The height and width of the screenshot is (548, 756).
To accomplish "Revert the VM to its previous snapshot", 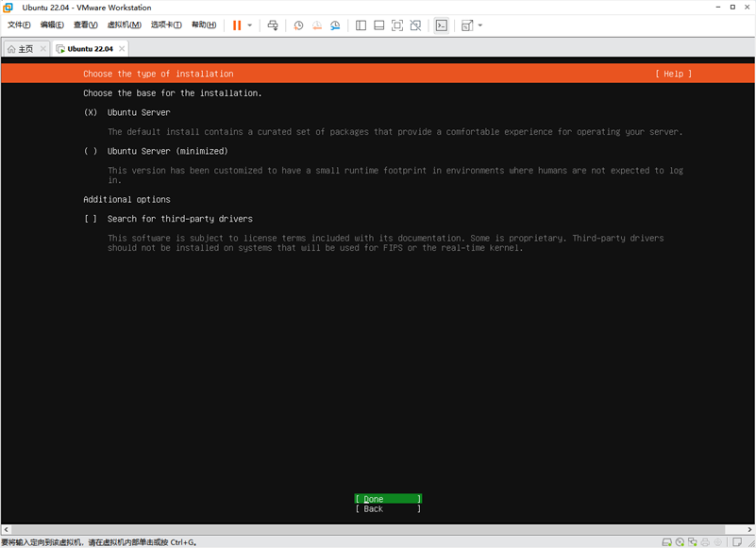I will [317, 25].
